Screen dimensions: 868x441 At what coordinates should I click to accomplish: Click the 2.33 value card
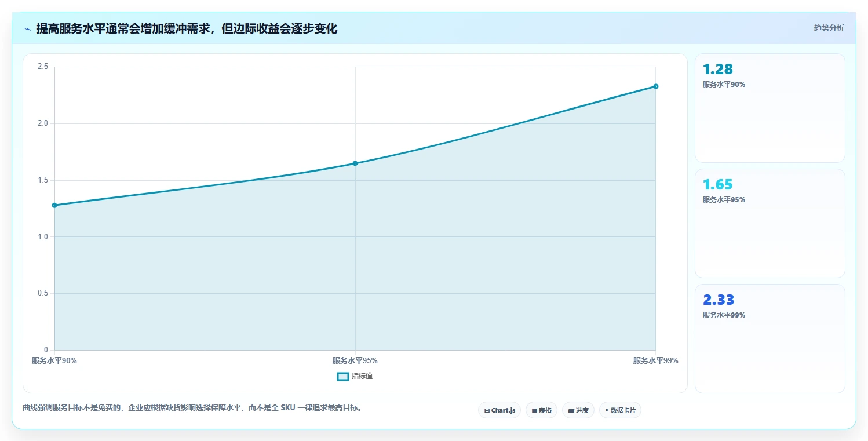(770, 338)
